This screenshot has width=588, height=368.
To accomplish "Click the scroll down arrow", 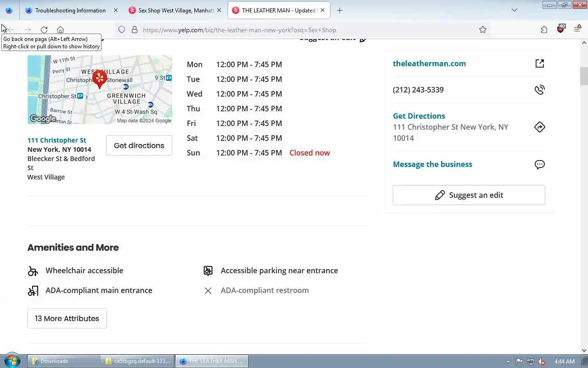I will click(x=584, y=350).
